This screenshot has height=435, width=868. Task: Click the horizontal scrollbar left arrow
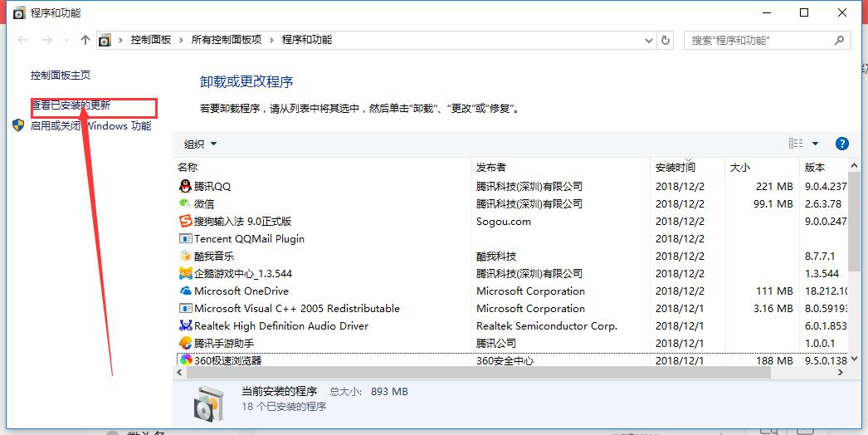coord(180,373)
